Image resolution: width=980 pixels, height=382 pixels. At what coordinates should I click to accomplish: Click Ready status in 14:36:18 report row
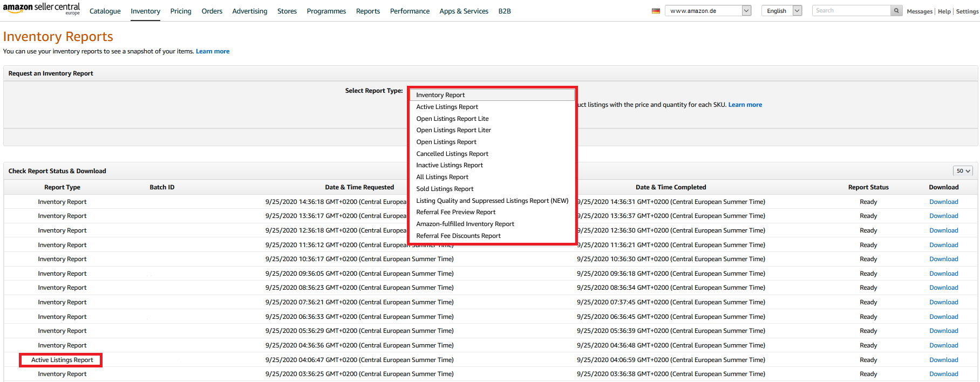[x=868, y=202]
